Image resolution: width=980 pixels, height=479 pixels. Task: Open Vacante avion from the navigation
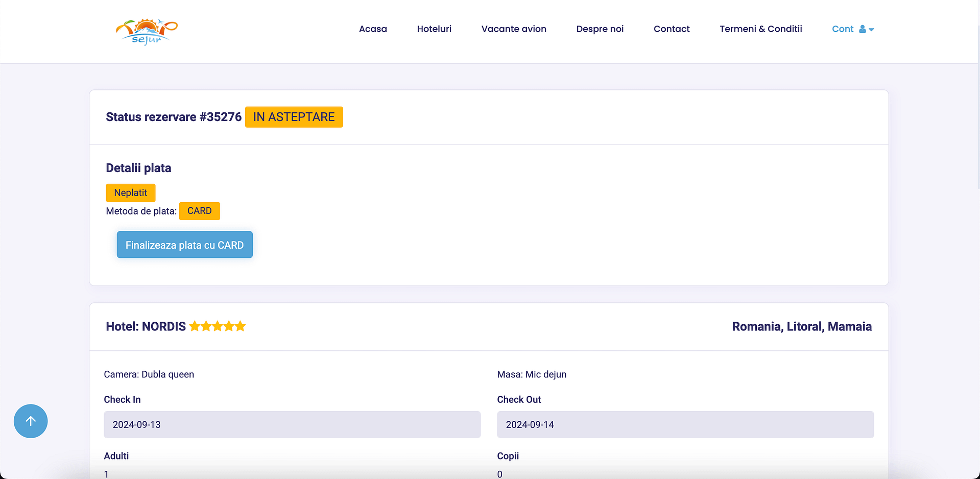point(514,29)
